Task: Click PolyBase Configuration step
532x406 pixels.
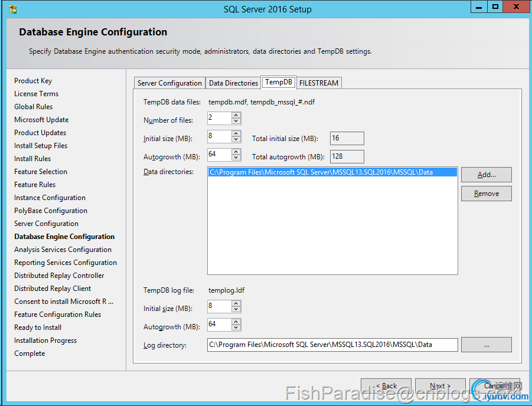Action: pyautogui.click(x=51, y=211)
